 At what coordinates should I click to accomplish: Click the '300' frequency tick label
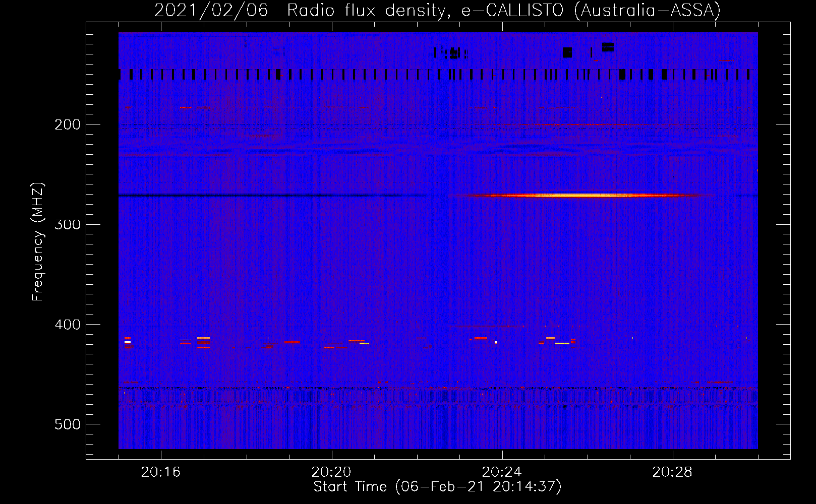[68, 224]
